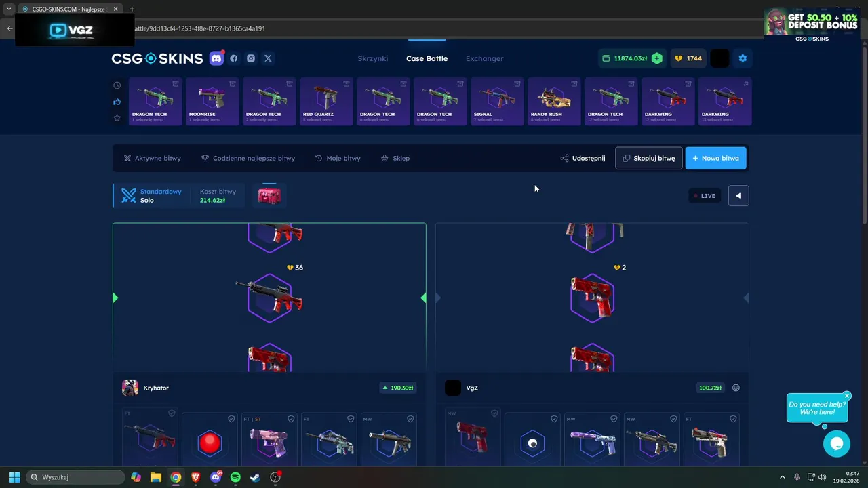Close the 'Do you need help?' popup
The width and height of the screenshot is (868, 488).
(847, 396)
